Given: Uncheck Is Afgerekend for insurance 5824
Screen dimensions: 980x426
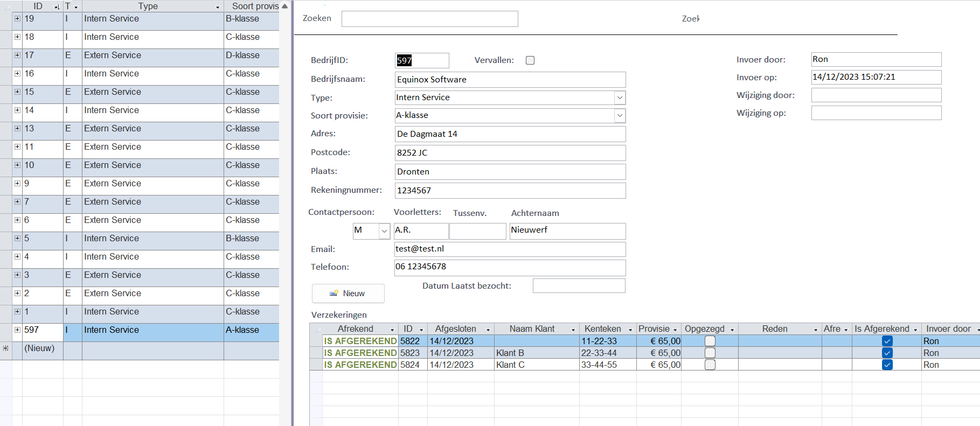Looking at the screenshot, I should click(887, 365).
